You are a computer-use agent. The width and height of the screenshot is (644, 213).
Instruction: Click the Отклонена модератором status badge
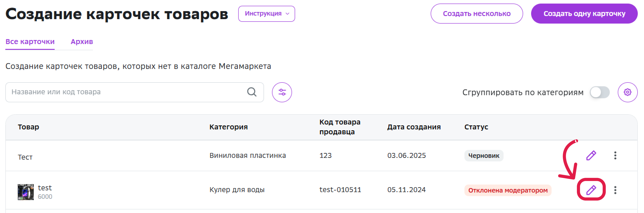tap(508, 190)
